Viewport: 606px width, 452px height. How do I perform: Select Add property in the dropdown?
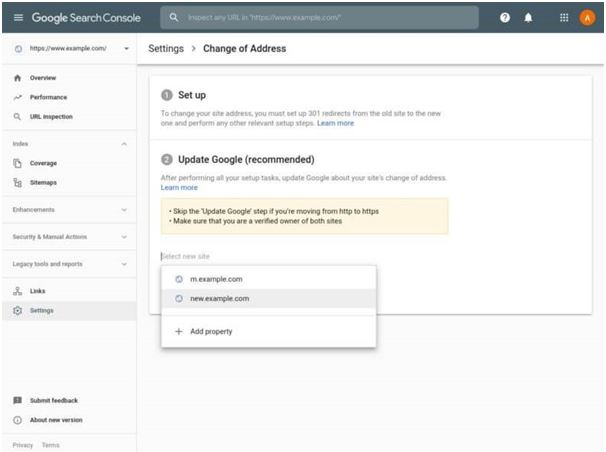point(268,331)
